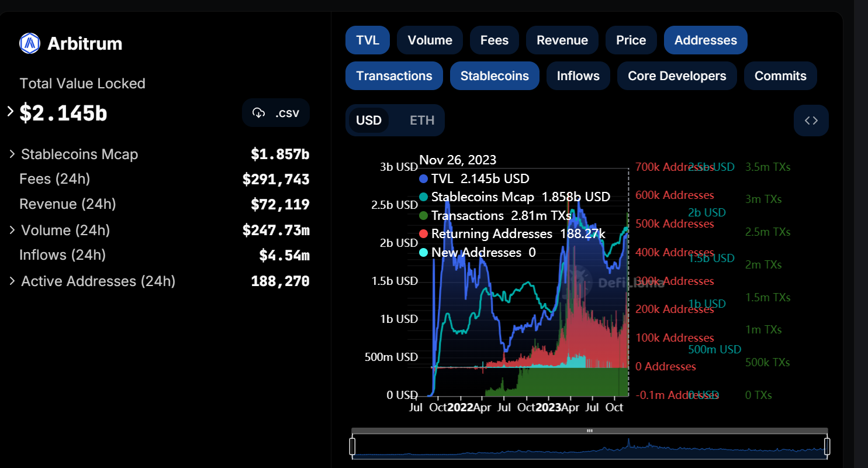The image size is (868, 468).
Task: Click the $247.73m volume value
Action: point(276,230)
